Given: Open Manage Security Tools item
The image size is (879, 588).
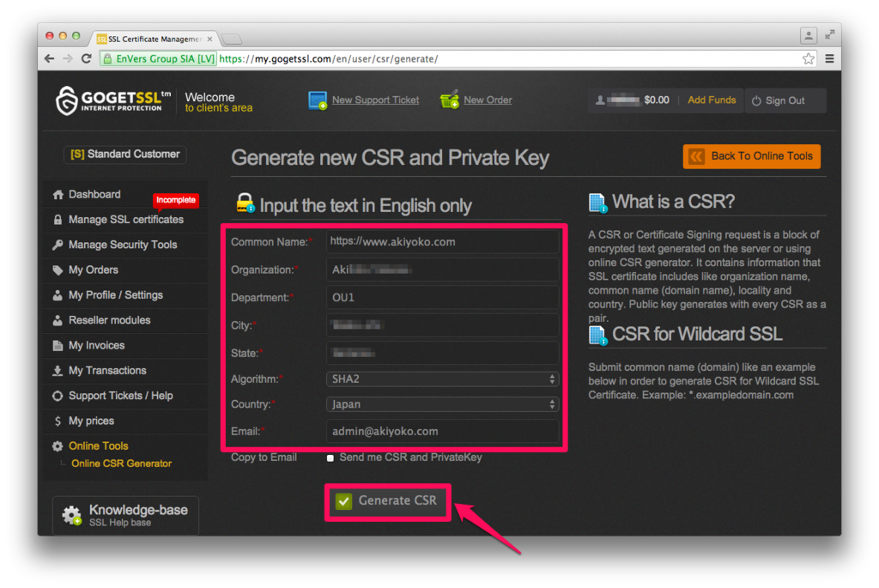Looking at the screenshot, I should pyautogui.click(x=123, y=245).
